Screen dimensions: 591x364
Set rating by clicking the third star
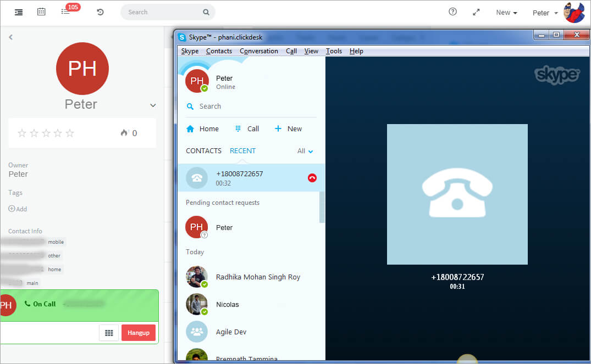click(46, 133)
